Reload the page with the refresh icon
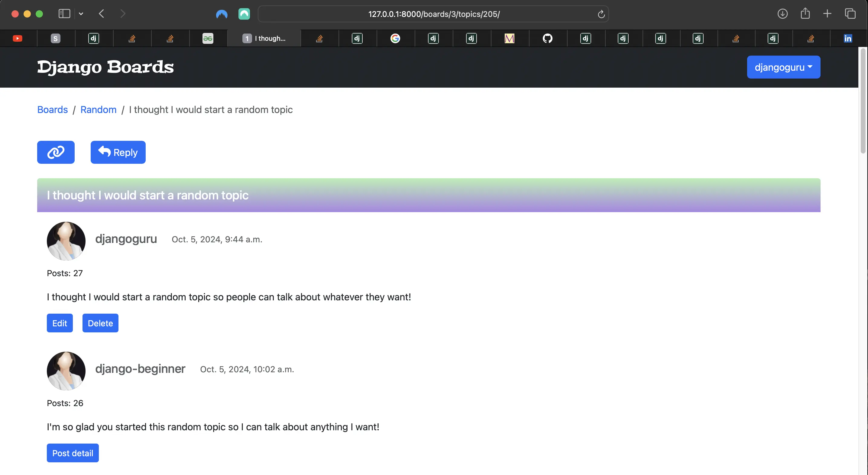The width and height of the screenshot is (868, 475). 601,14
